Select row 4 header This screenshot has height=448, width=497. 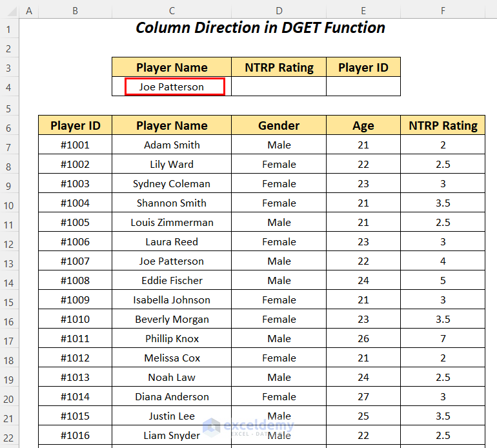point(9,87)
